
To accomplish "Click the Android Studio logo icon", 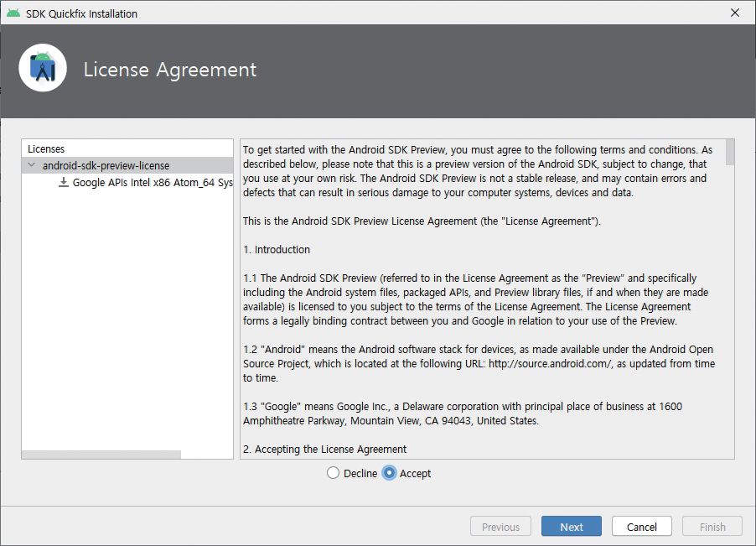I will (43, 68).
